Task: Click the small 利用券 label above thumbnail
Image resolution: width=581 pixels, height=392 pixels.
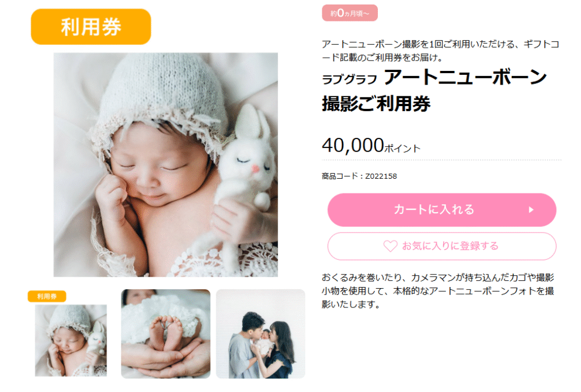Action: [x=47, y=296]
